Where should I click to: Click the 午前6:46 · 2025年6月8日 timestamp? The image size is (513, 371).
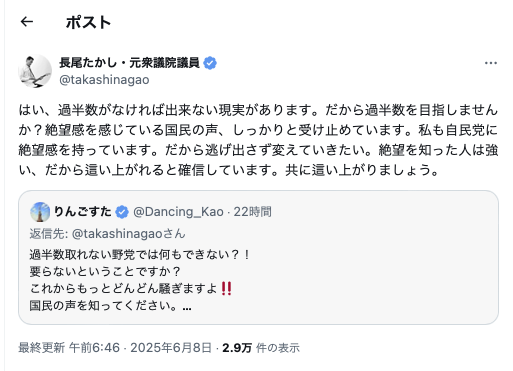140,348
